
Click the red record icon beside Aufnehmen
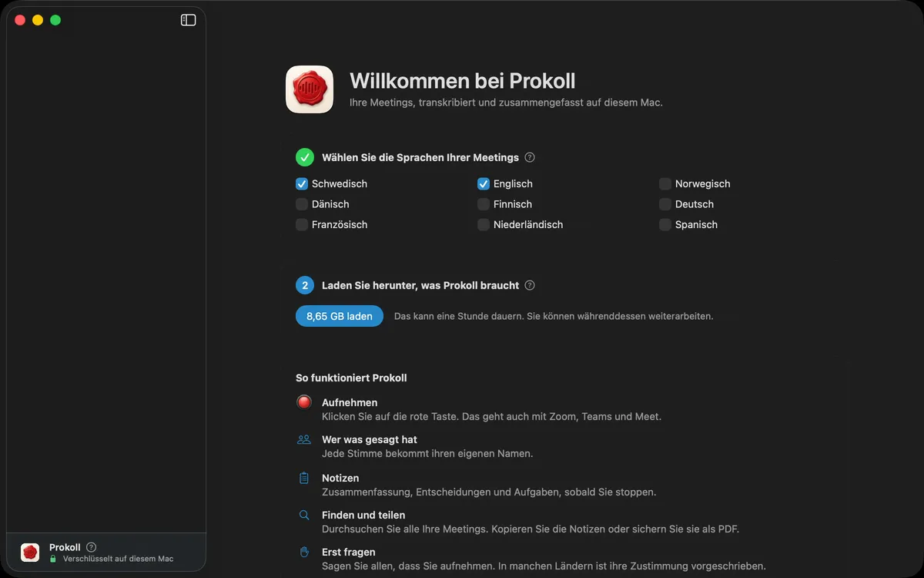click(x=304, y=402)
